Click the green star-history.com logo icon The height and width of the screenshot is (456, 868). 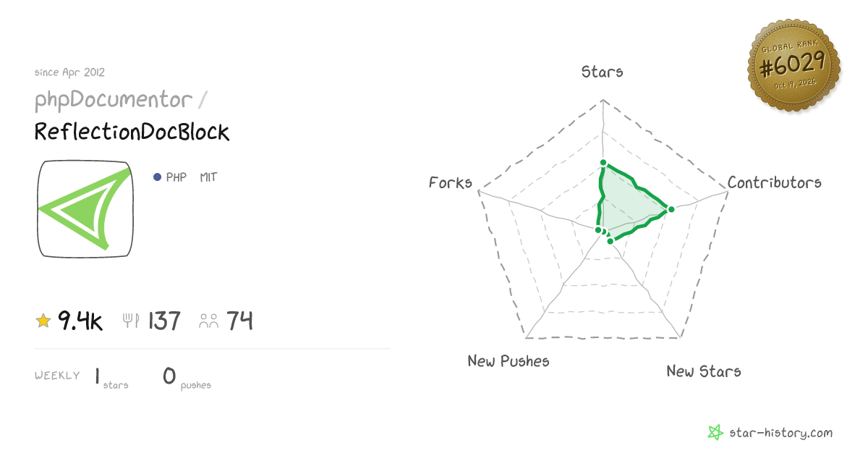coord(715,433)
